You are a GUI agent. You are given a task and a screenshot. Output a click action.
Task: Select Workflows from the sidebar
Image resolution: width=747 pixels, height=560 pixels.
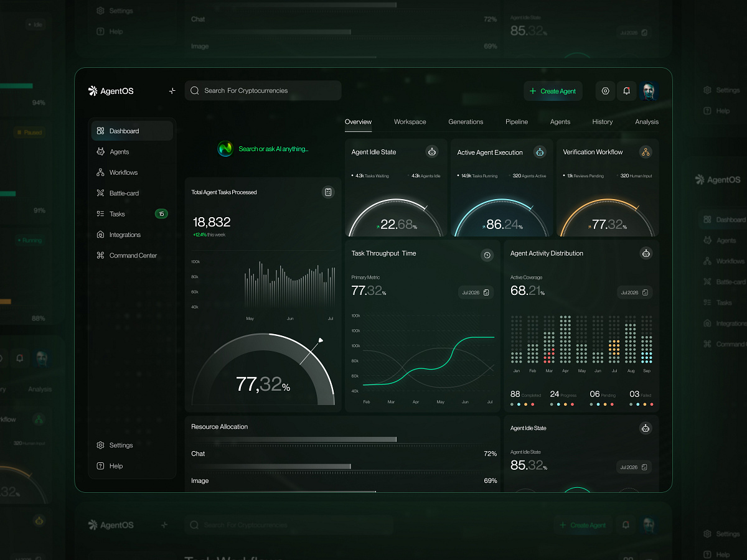(121, 172)
